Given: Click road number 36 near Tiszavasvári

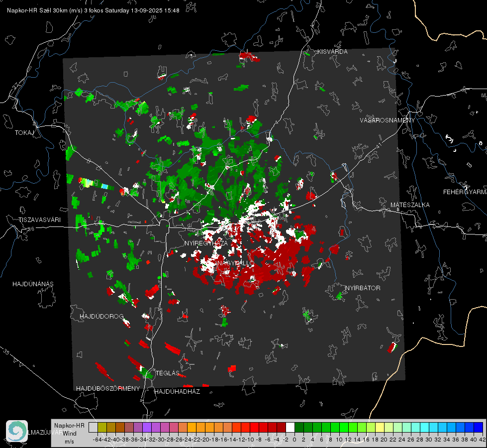Looking at the screenshot, I should (x=31, y=229).
